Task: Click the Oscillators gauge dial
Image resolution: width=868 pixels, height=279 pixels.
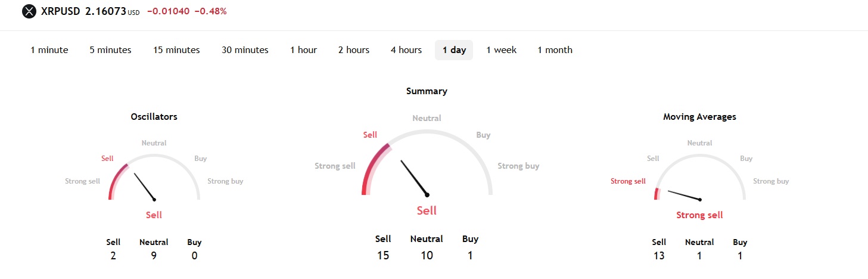Action: coord(154,179)
